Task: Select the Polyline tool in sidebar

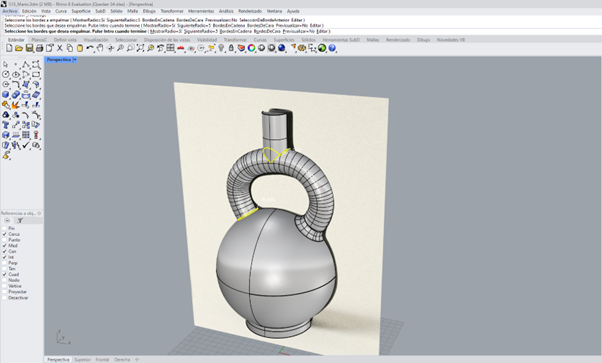Action: 26,64
